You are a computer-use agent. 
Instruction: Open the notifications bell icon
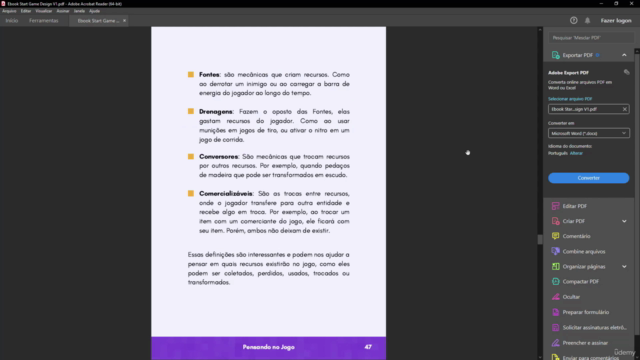point(587,20)
